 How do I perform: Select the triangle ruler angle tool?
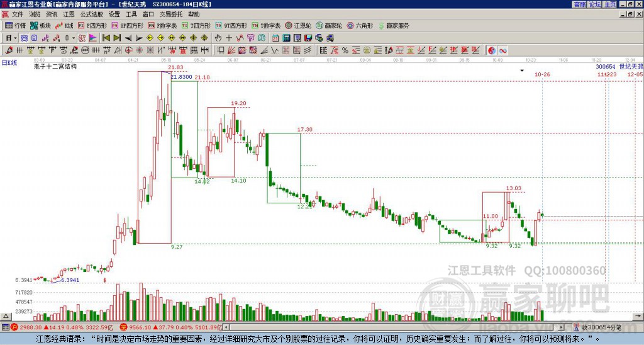(118, 50)
